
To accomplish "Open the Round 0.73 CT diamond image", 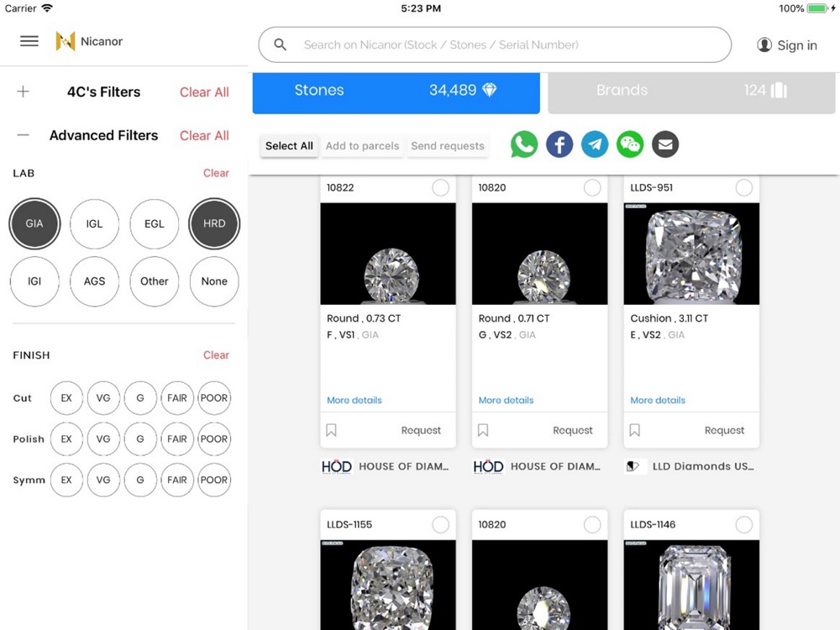I will [388, 254].
